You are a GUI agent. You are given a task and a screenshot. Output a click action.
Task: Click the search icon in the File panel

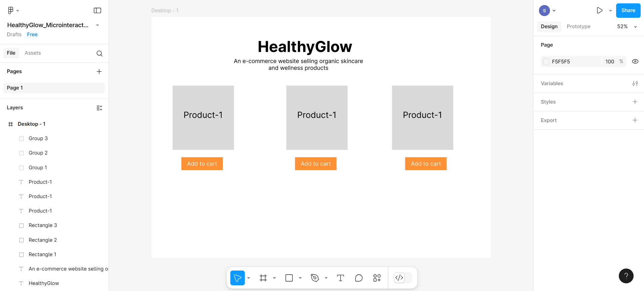[99, 54]
